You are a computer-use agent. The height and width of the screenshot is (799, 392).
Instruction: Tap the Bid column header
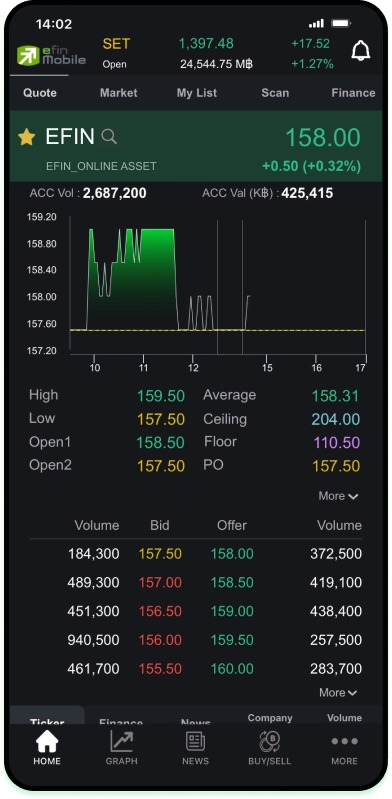(x=160, y=525)
